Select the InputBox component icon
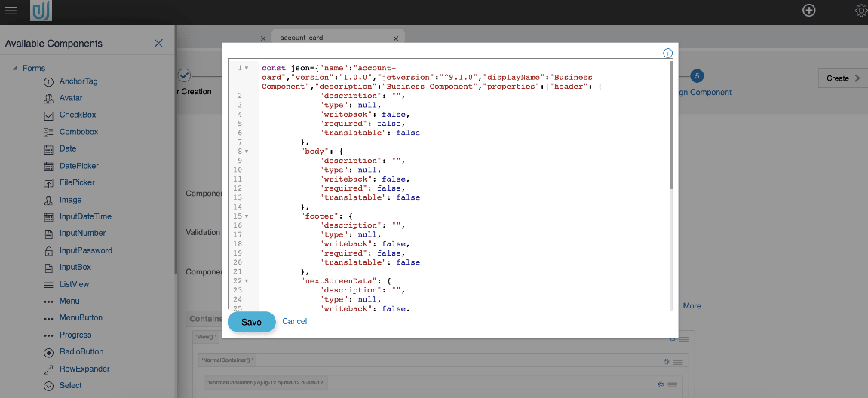This screenshot has height=398, width=868. click(x=48, y=268)
